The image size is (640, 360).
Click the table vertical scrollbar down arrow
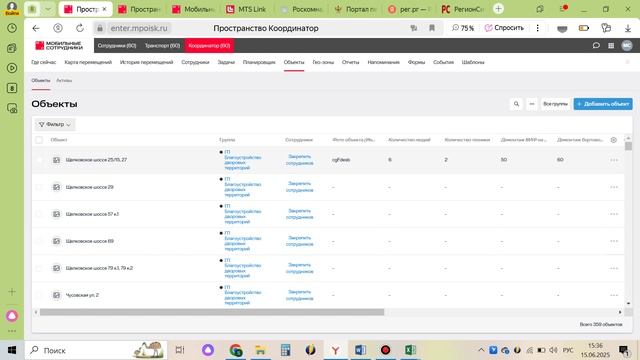pos(628,303)
